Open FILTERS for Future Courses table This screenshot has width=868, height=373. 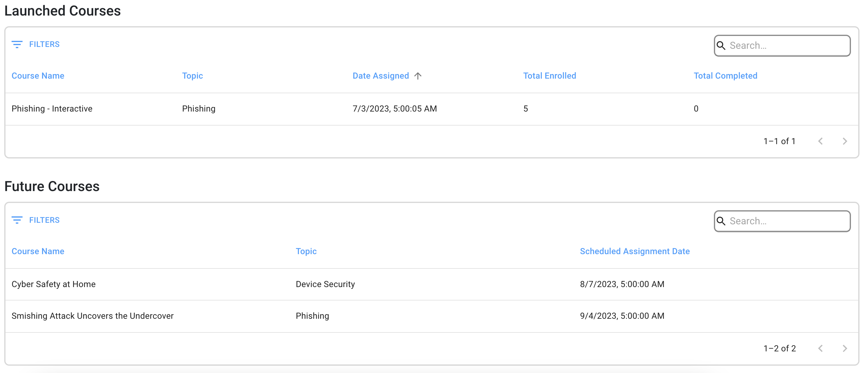click(x=44, y=220)
